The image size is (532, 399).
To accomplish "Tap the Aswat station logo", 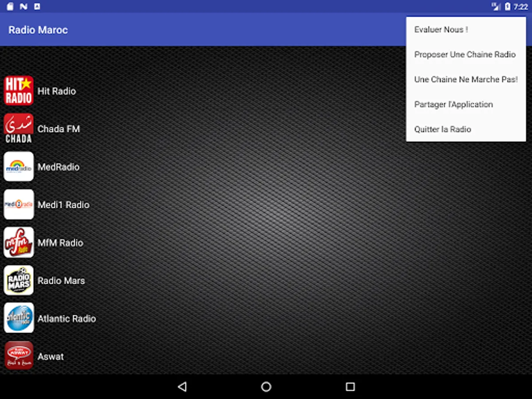I will pyautogui.click(x=19, y=356).
